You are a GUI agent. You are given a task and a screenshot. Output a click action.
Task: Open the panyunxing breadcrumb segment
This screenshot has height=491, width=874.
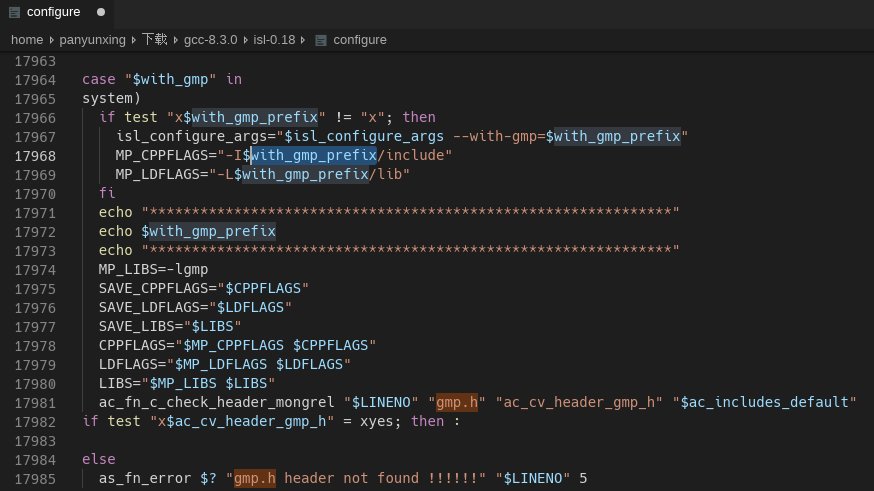(x=93, y=40)
